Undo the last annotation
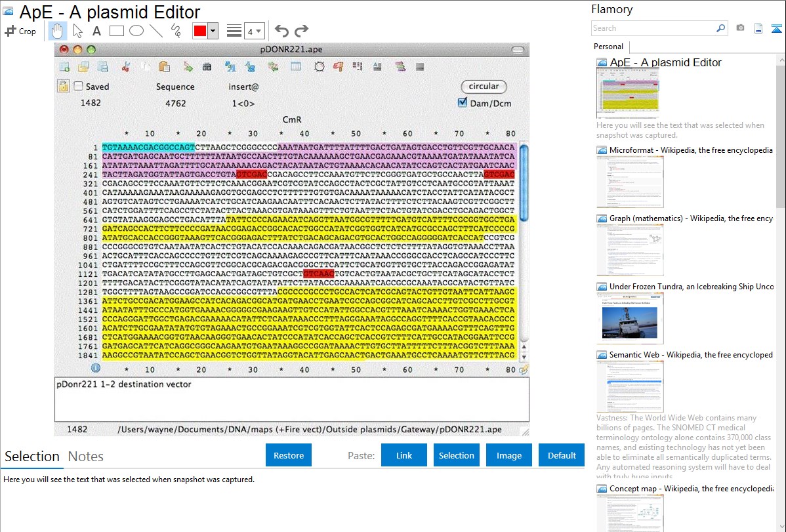Screen dimensions: 786x532 (x=281, y=31)
